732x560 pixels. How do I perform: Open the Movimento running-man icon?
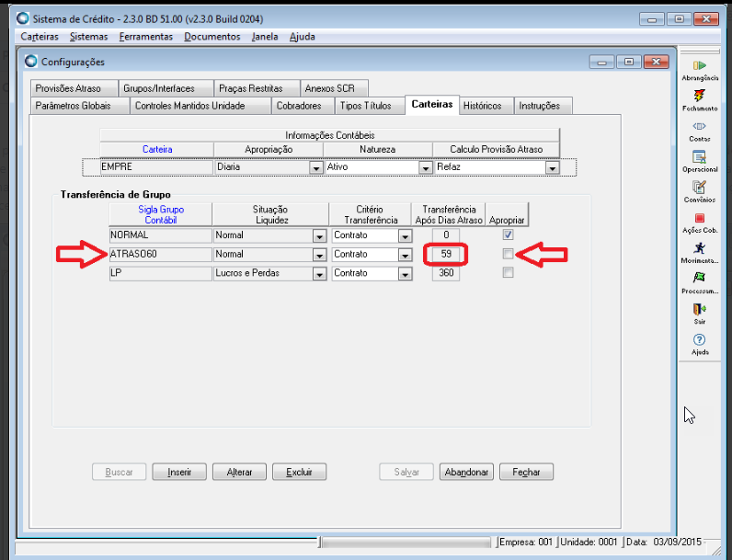click(x=699, y=247)
